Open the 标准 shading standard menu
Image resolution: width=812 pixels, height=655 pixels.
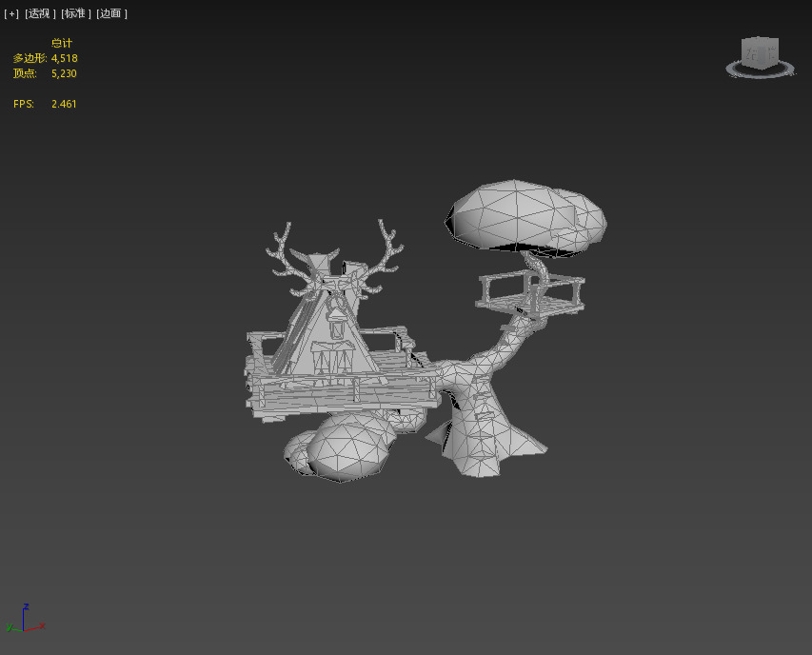tap(75, 13)
